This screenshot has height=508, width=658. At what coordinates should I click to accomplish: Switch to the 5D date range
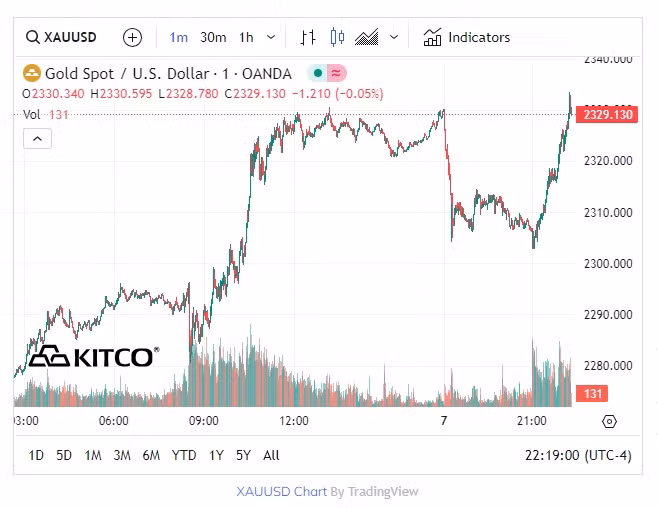click(x=64, y=456)
